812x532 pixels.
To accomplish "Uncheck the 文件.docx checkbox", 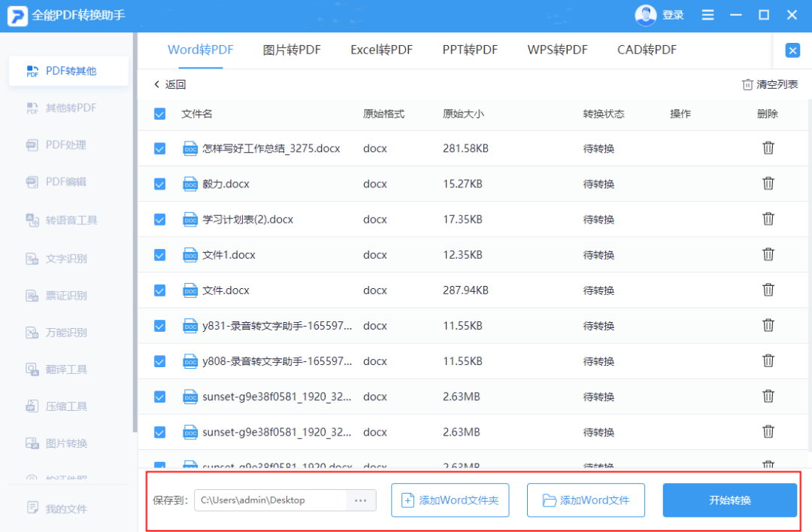I will point(160,290).
